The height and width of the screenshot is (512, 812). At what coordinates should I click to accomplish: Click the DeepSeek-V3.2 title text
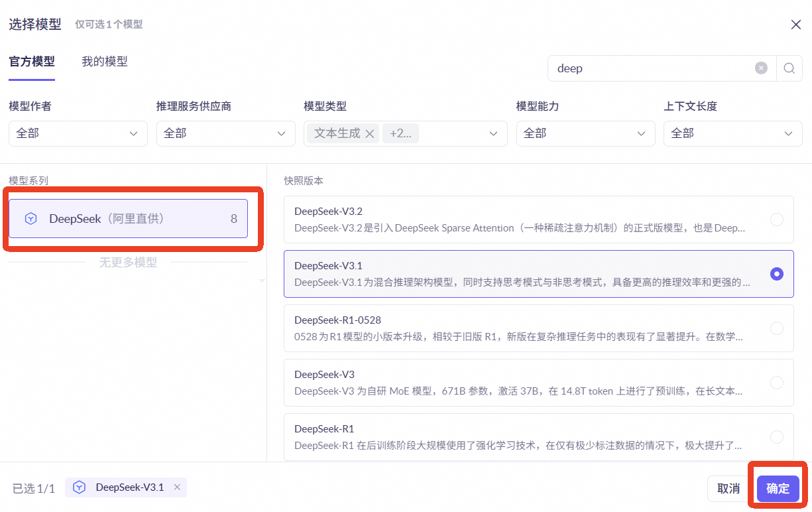(x=328, y=212)
